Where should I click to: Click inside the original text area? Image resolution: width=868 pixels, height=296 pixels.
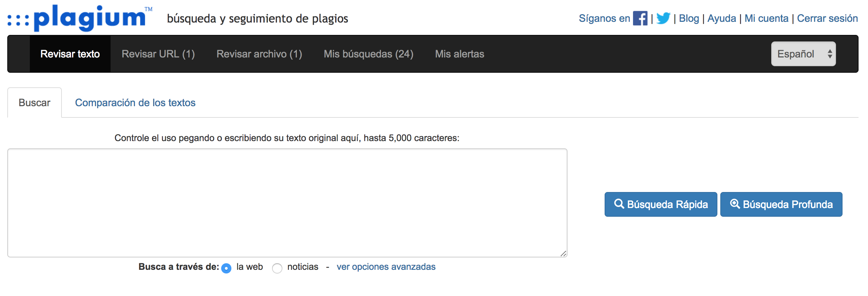287,203
